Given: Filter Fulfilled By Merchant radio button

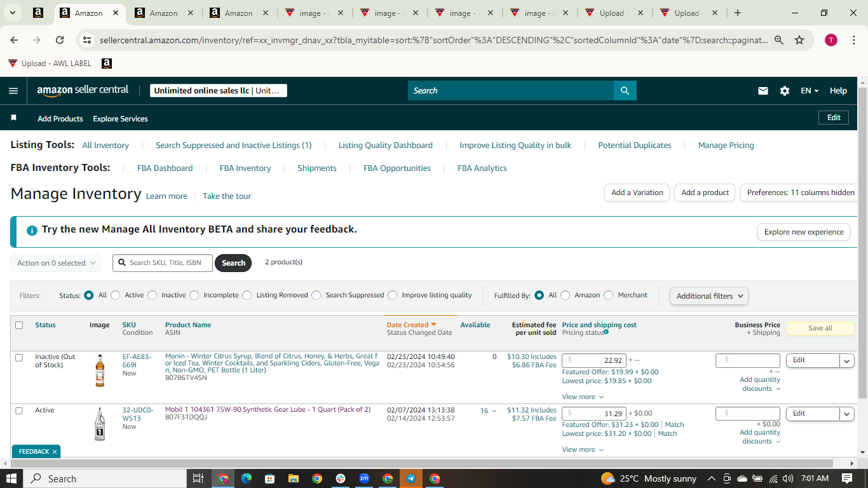Looking at the screenshot, I should pyautogui.click(x=609, y=295).
